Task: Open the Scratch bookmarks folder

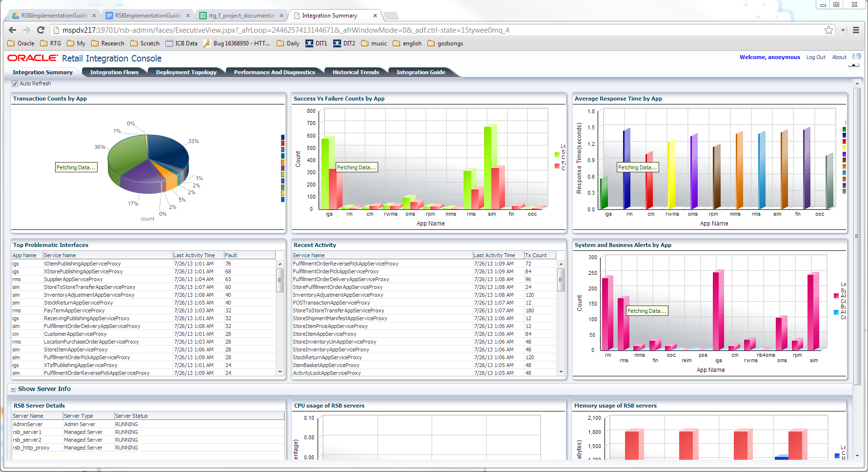Action: [x=145, y=43]
